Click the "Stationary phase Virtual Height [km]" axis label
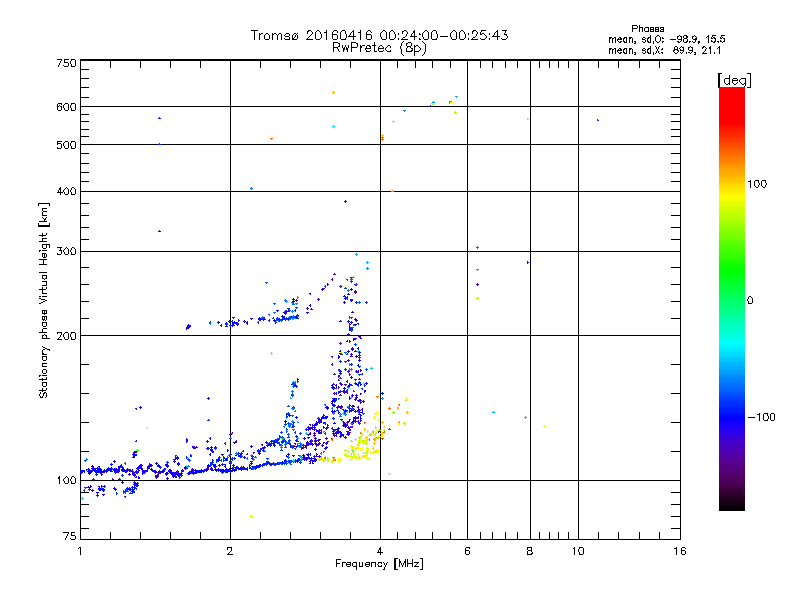 (44, 300)
